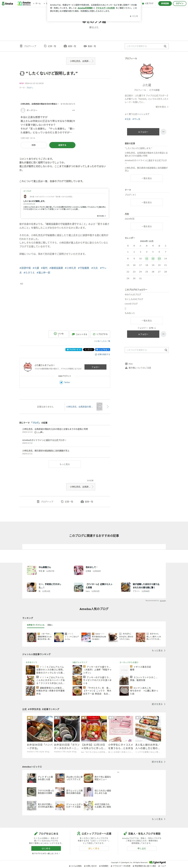This screenshot has height=868, width=188.
Task: Click lower sidebar ＋フォロー button
Action: 143,334
